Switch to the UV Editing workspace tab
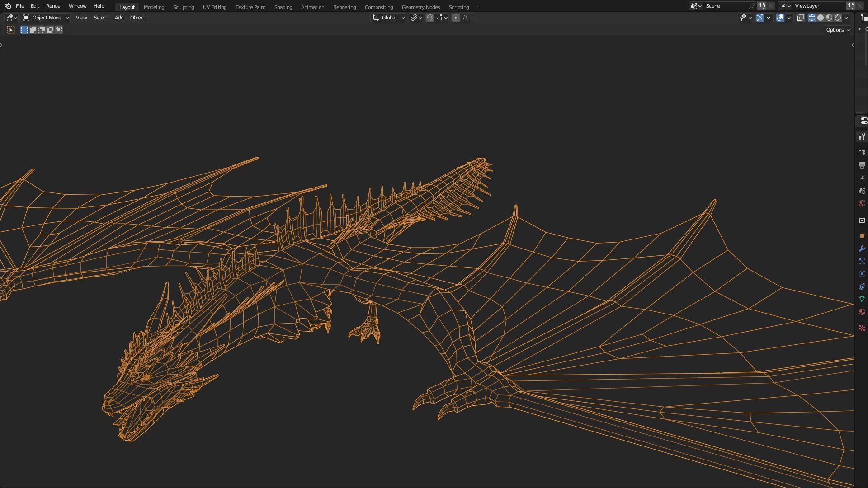Image resolution: width=868 pixels, height=488 pixels. 214,7
